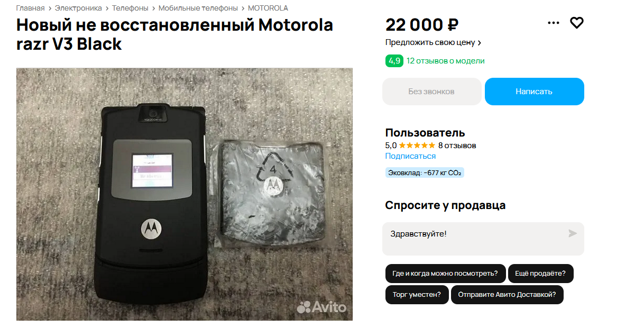Click the blue 'Написать' button
The height and width of the screenshot is (327, 644).
tap(534, 92)
